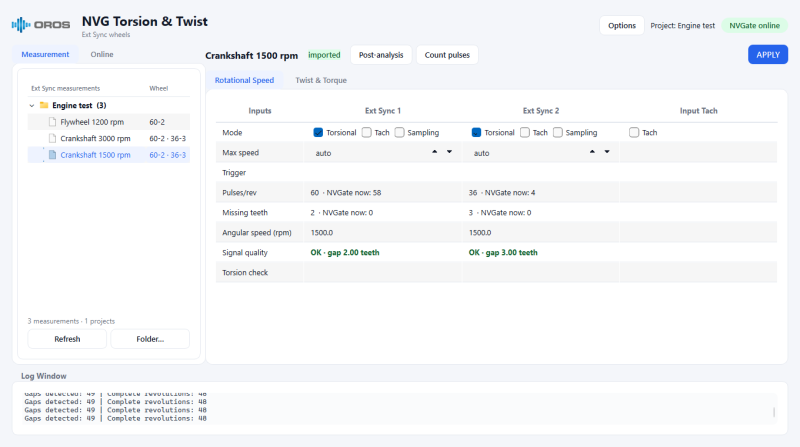Switch to the Measurement tab

coord(45,54)
